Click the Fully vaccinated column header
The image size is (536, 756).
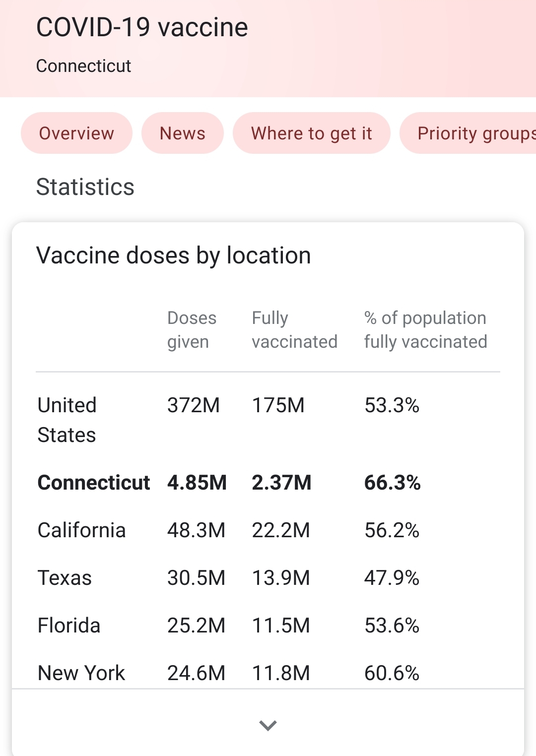294,330
